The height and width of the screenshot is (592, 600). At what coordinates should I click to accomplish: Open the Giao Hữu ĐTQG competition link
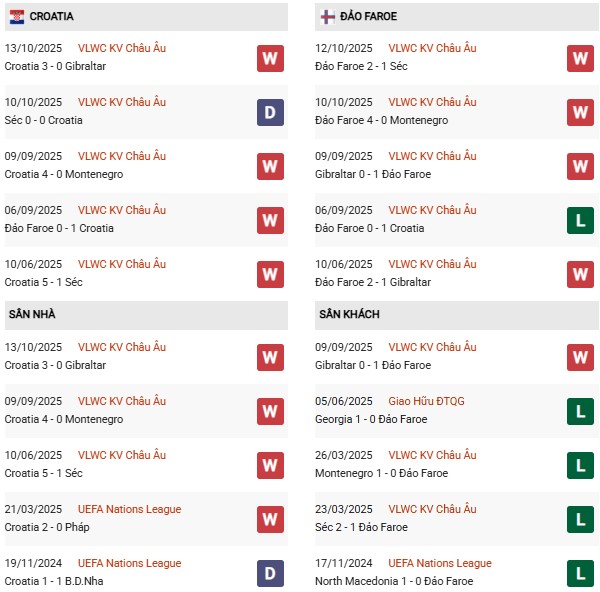427,401
